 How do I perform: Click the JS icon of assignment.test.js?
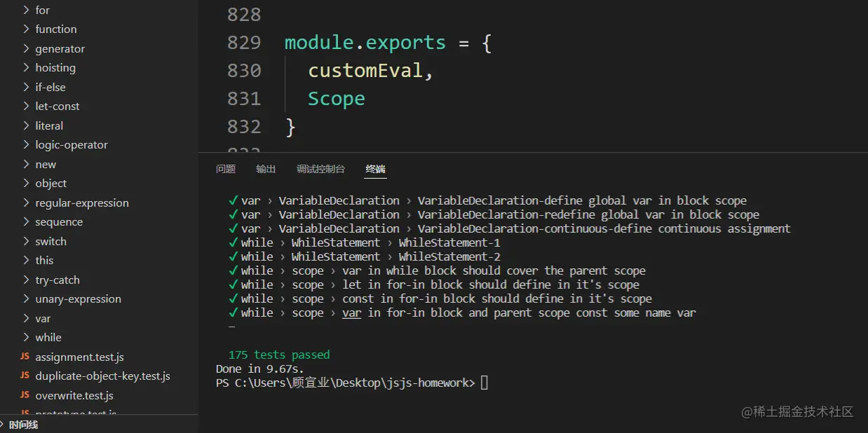pyautogui.click(x=25, y=357)
